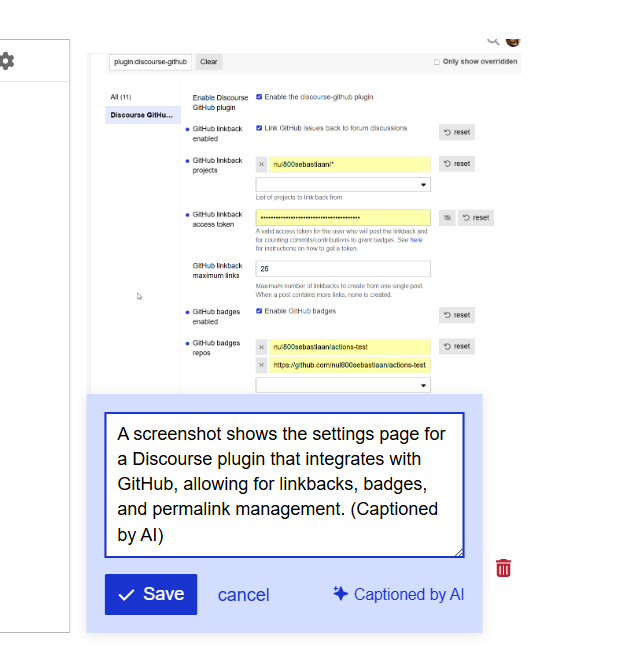Screen dimensions: 617x652
Task: Click the 'List of projects to link back from' text
Action: point(299,197)
